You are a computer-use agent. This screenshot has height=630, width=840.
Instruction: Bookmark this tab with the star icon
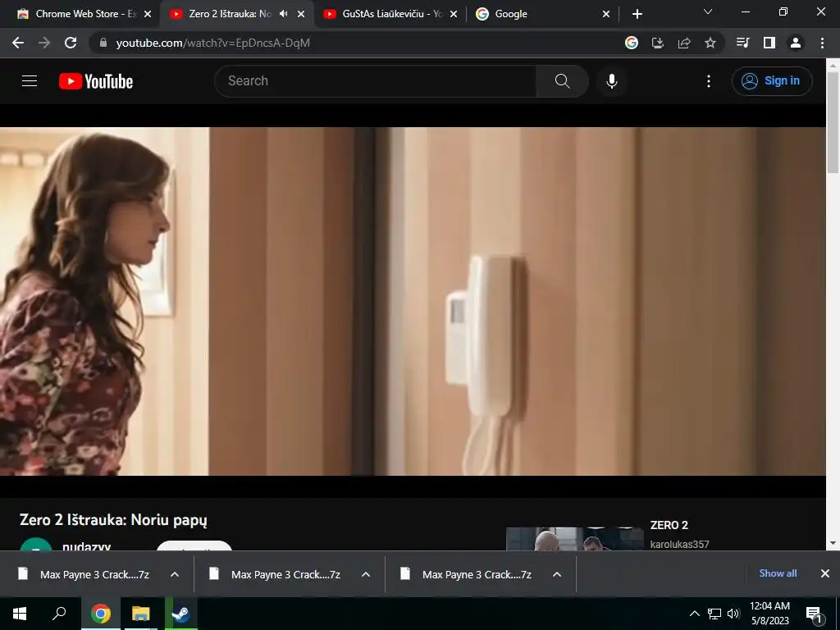[x=710, y=43]
